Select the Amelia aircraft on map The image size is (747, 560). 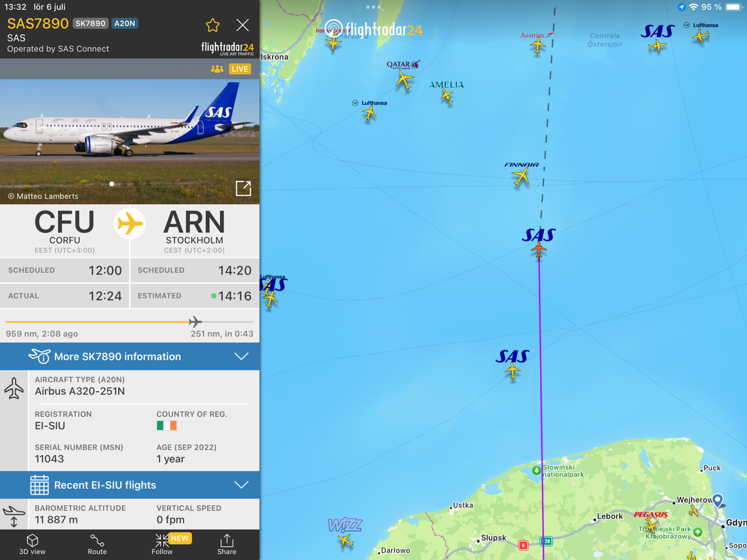click(x=447, y=96)
